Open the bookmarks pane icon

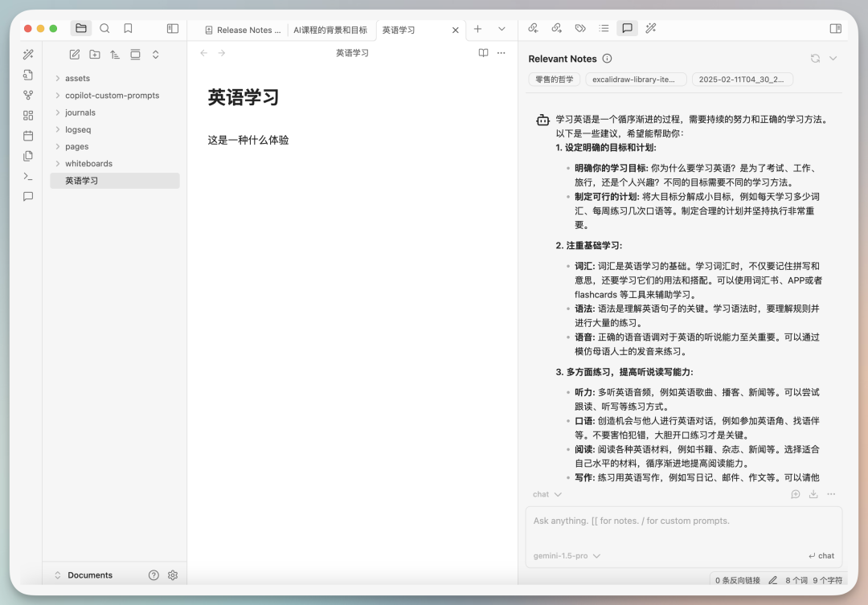[x=128, y=28]
